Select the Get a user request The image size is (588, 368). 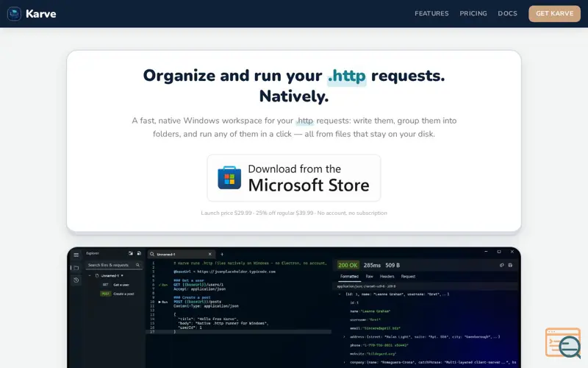coord(121,285)
